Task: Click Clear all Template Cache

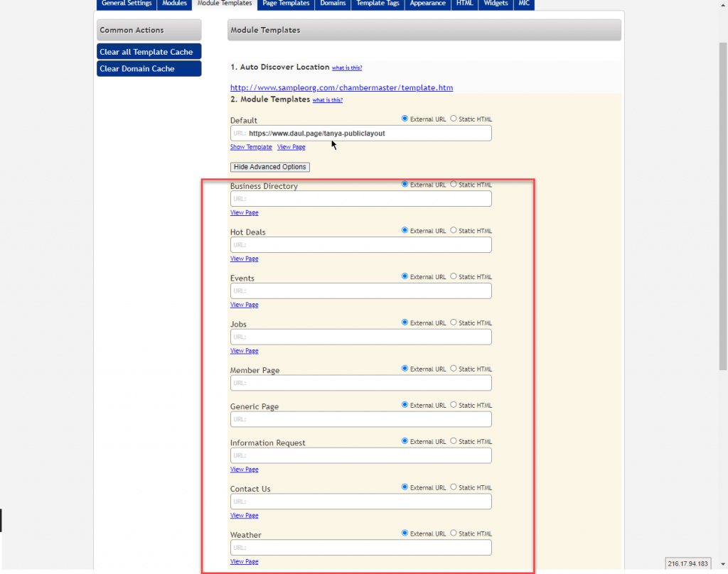Action: click(149, 51)
